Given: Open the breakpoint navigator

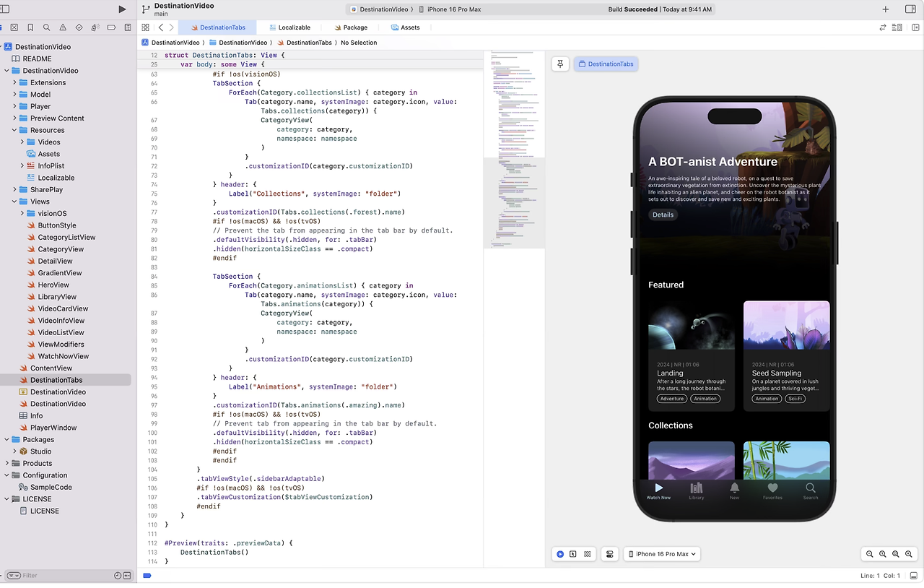Looking at the screenshot, I should click(111, 27).
